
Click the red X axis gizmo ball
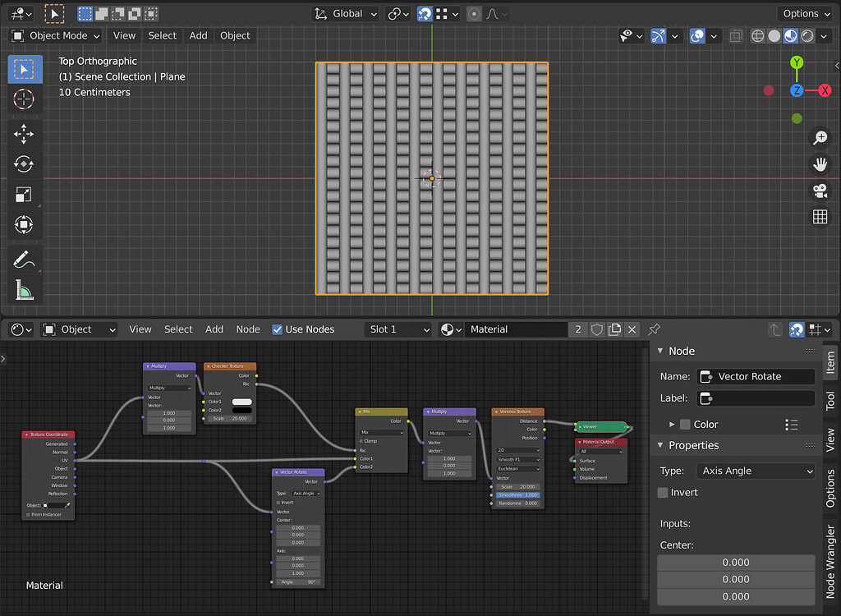click(x=825, y=90)
